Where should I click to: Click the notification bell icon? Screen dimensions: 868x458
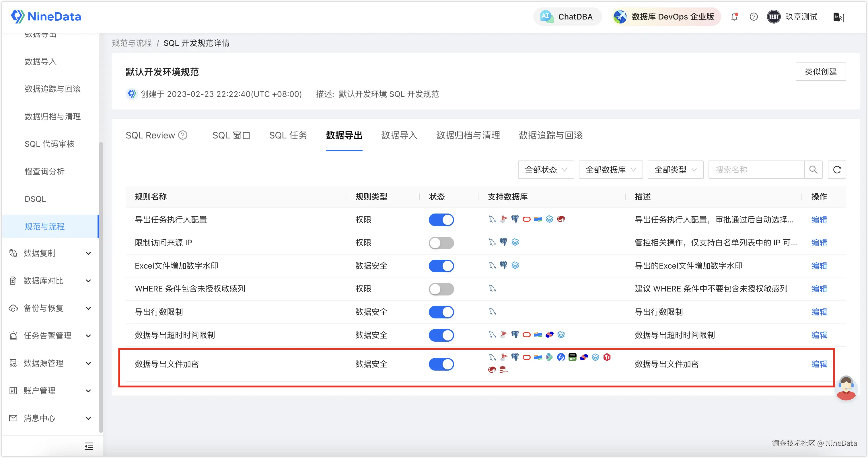coord(734,17)
